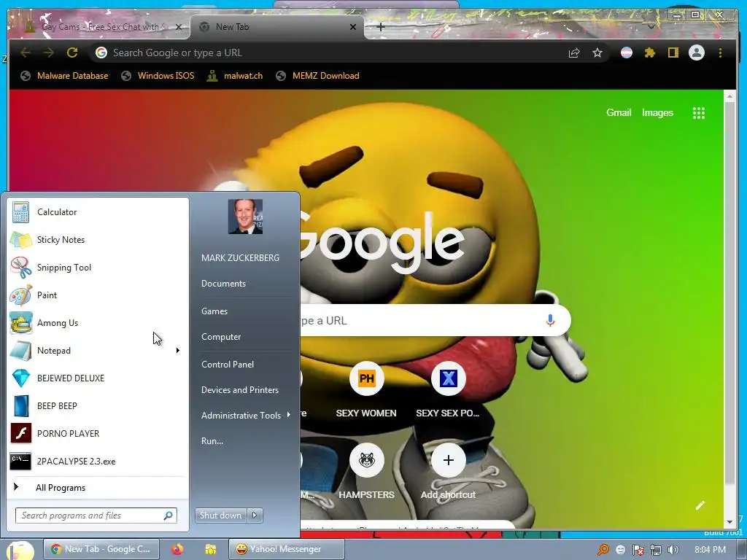
Task: Open the Google apps grid icon
Action: click(x=699, y=113)
